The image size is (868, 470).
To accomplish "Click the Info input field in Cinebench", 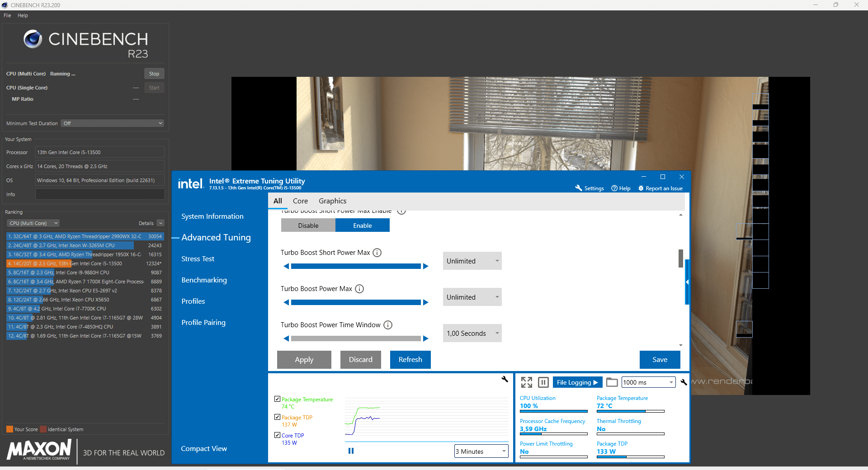I will [x=100, y=194].
